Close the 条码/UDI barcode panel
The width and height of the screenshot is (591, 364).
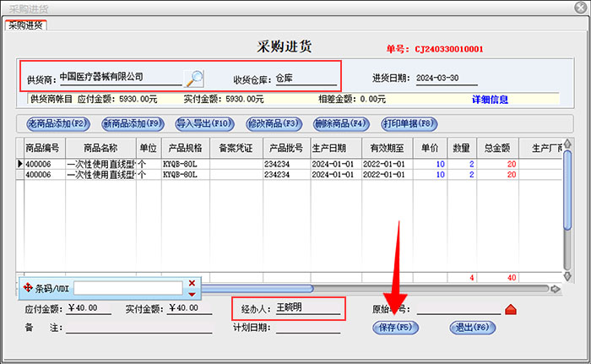pyautogui.click(x=192, y=283)
